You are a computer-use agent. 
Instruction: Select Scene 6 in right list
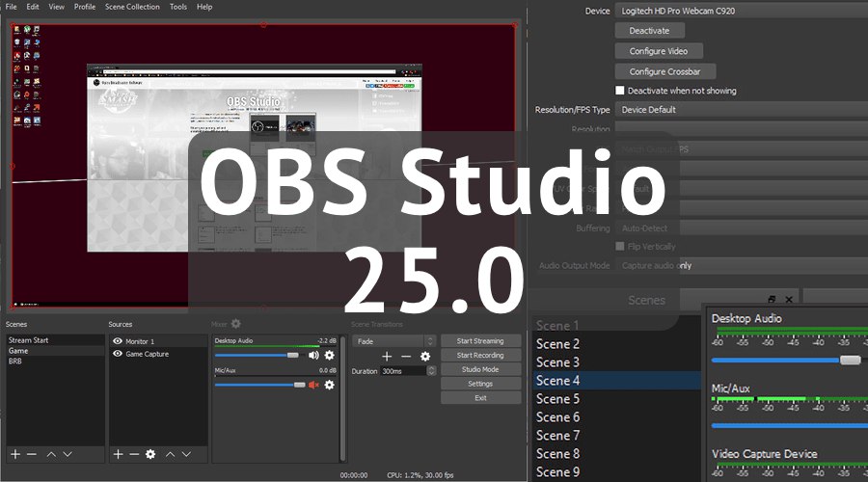616,416
